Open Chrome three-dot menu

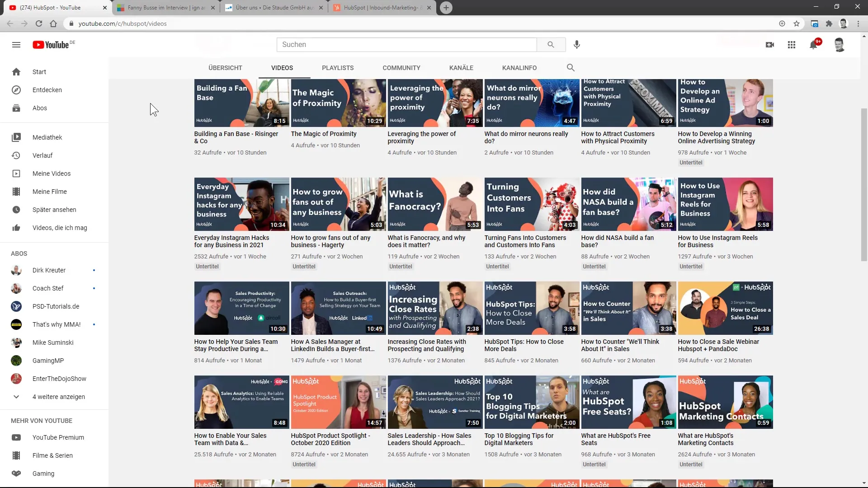858,23
